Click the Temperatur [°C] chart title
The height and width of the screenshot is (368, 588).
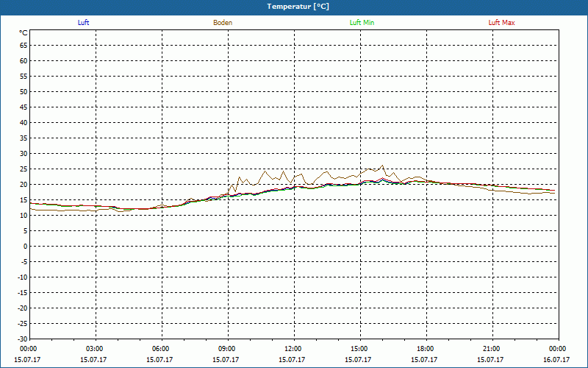pos(298,7)
